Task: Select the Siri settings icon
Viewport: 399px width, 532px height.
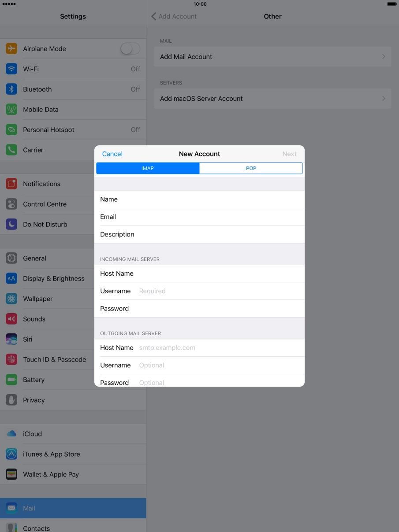Action: tap(11, 339)
